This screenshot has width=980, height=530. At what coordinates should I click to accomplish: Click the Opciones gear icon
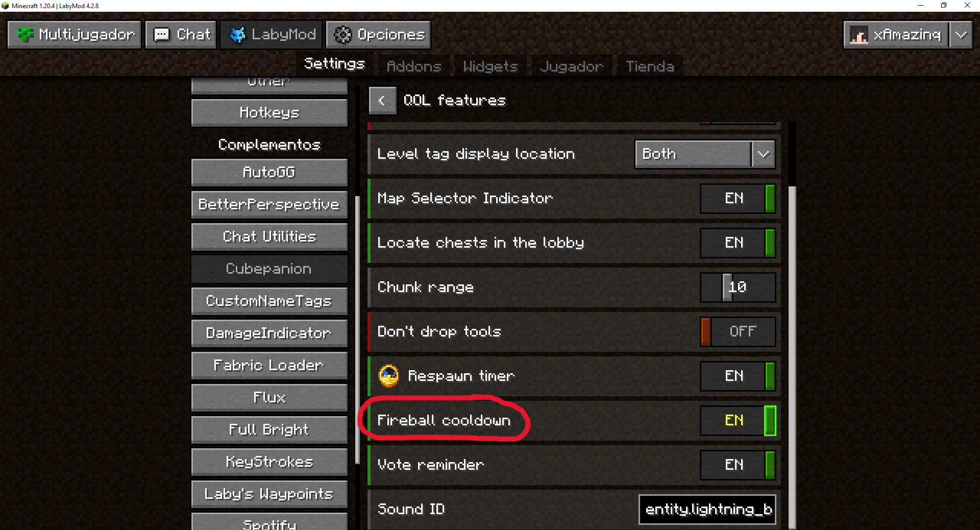coord(342,35)
